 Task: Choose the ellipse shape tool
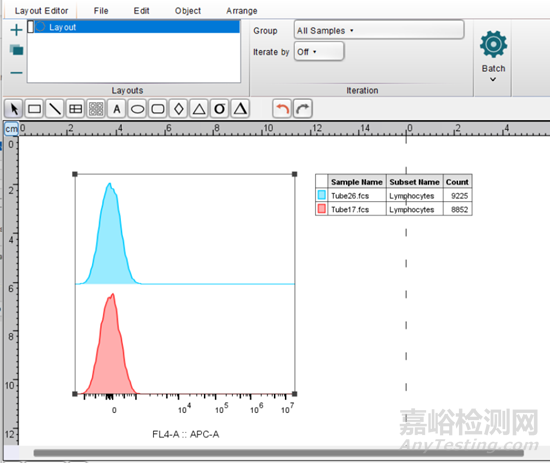[x=138, y=109]
